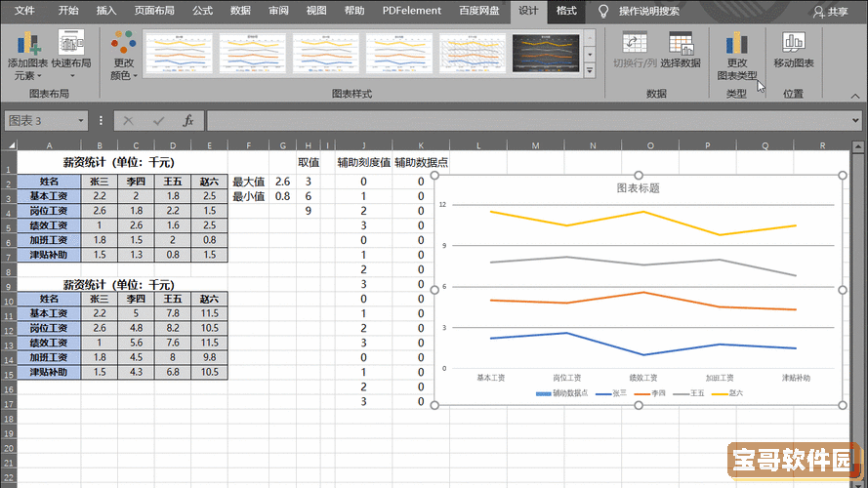
Task: Apply the third chart style thumbnail
Action: point(325,53)
